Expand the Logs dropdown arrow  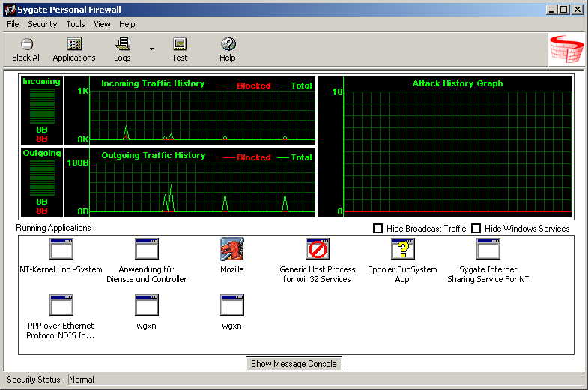[x=151, y=49]
